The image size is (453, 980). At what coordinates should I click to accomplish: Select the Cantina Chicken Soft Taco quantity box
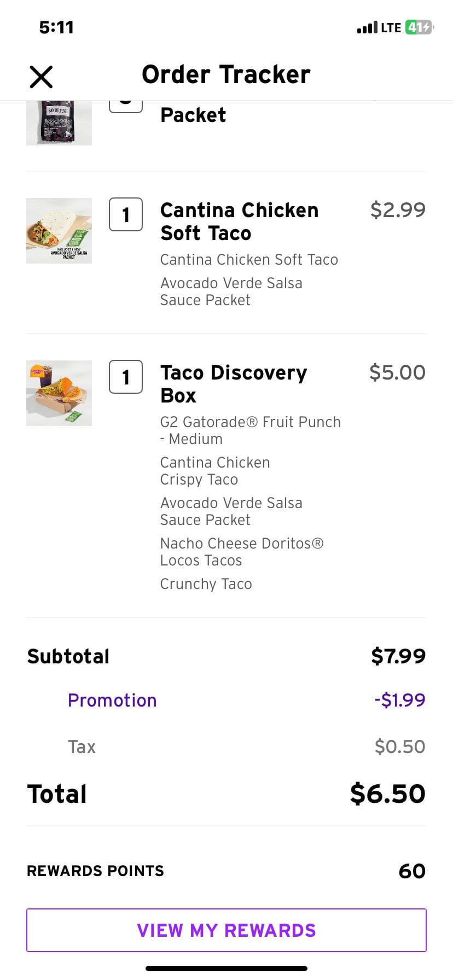(x=126, y=214)
